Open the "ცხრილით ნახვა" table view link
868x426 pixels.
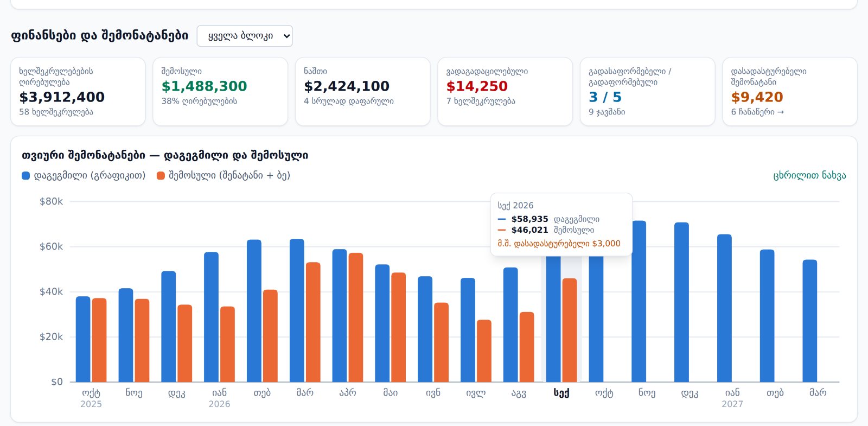pos(809,175)
